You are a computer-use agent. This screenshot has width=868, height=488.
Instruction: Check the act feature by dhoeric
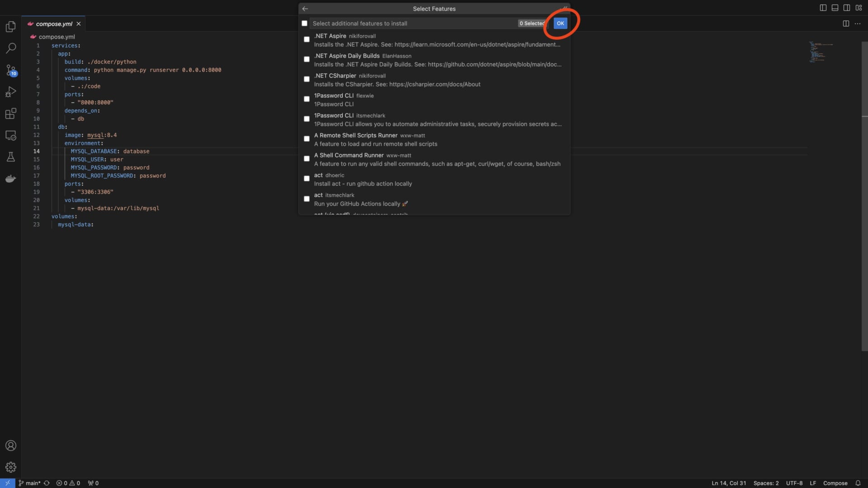[x=307, y=179]
